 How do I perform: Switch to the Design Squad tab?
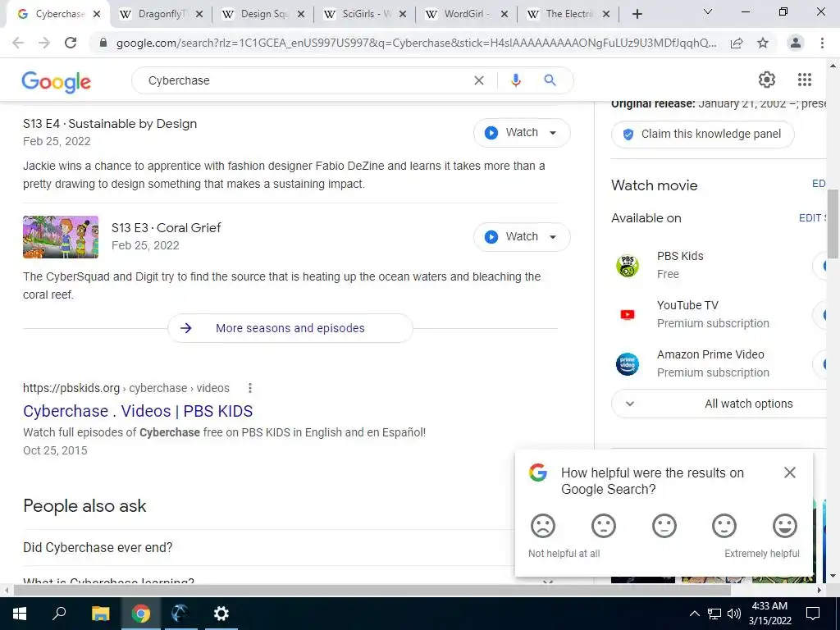click(263, 14)
